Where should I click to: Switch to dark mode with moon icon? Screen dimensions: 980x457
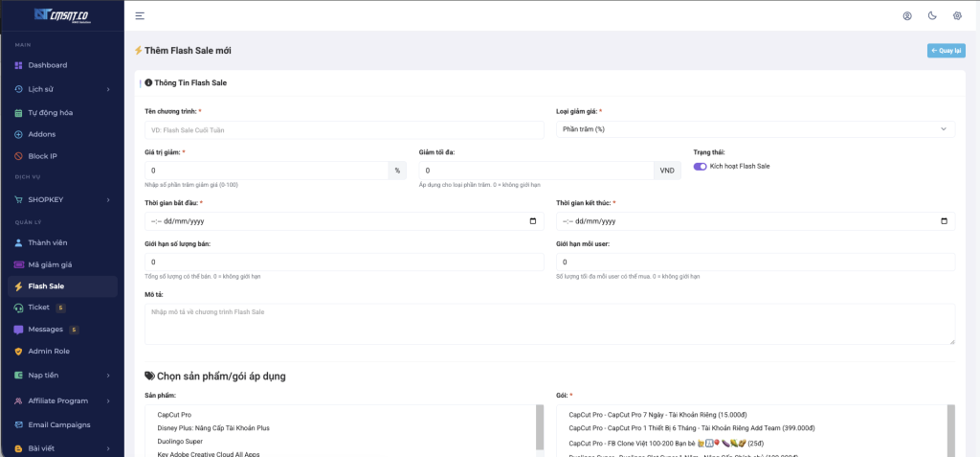932,15
